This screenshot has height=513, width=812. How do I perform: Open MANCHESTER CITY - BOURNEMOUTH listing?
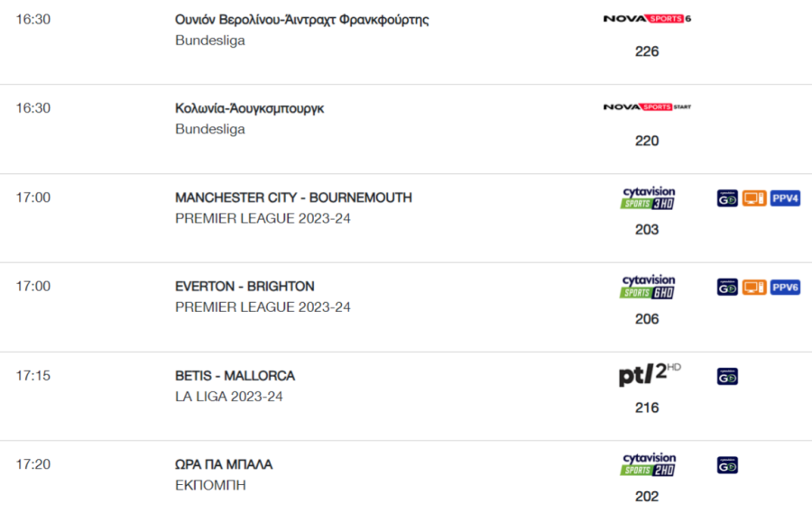[293, 197]
